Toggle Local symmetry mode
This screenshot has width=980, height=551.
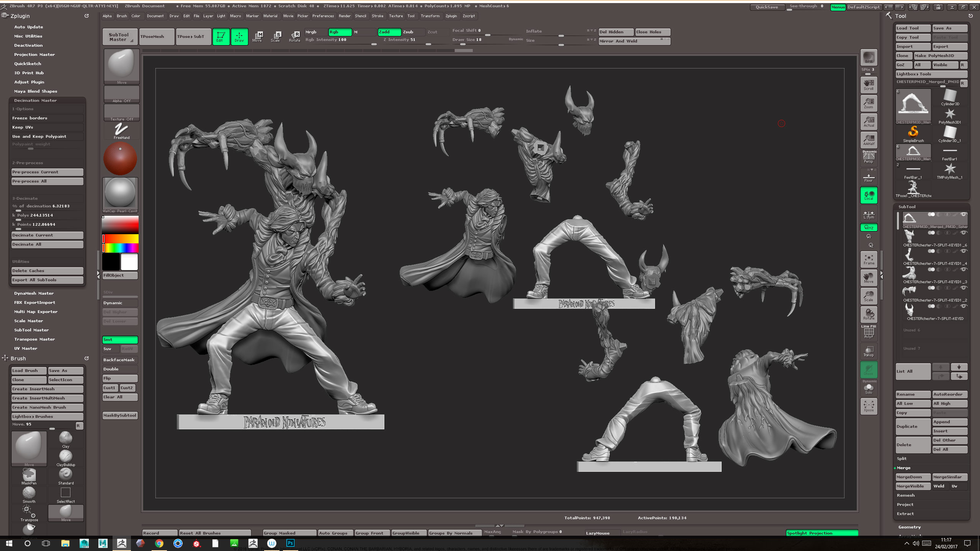tap(869, 195)
